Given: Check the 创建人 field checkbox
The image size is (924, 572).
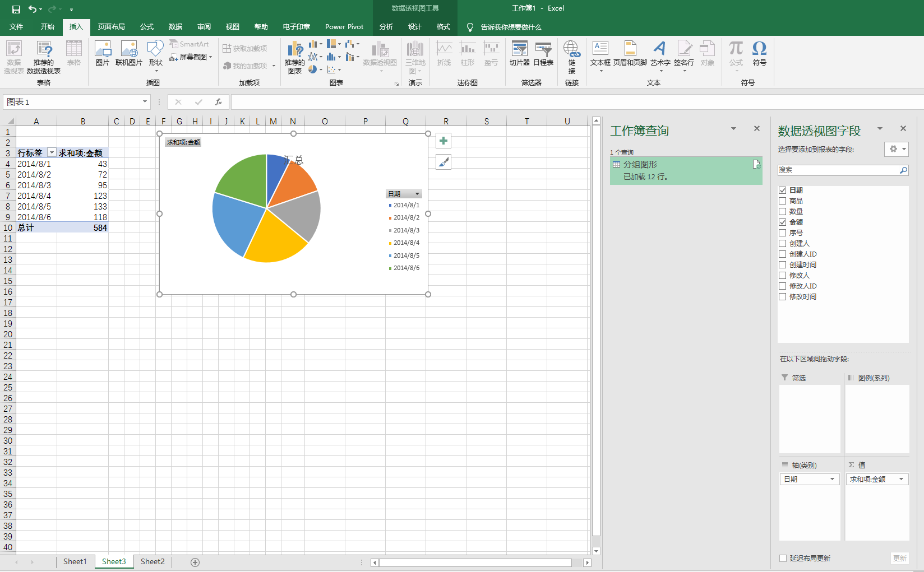Looking at the screenshot, I should tap(782, 244).
